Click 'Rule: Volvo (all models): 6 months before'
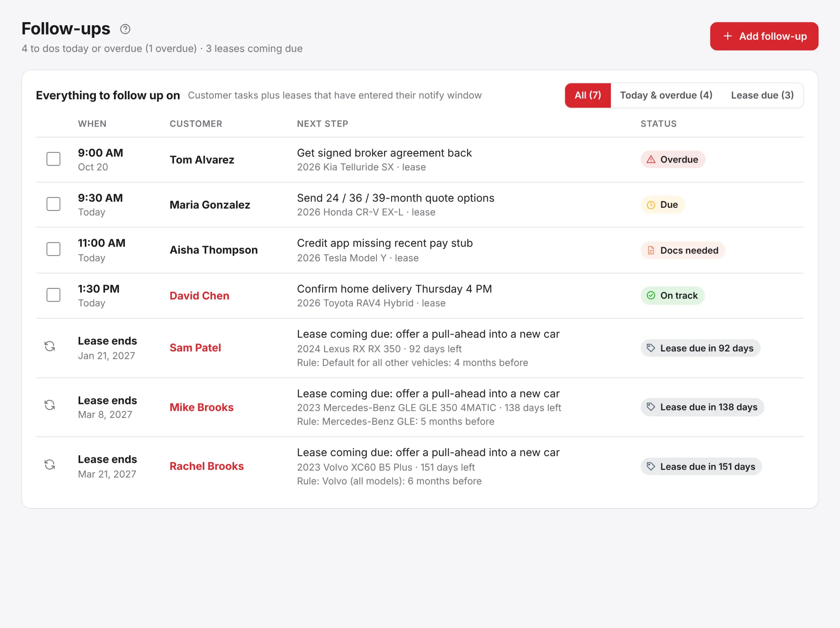This screenshot has width=840, height=628. coord(389,481)
